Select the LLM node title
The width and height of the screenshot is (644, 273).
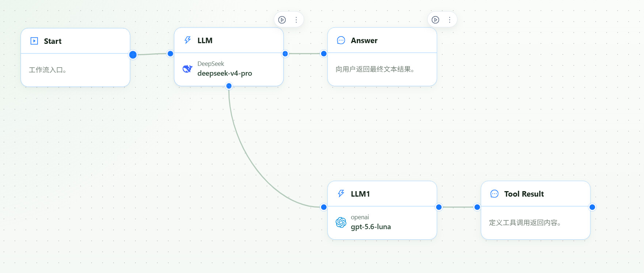tap(205, 40)
